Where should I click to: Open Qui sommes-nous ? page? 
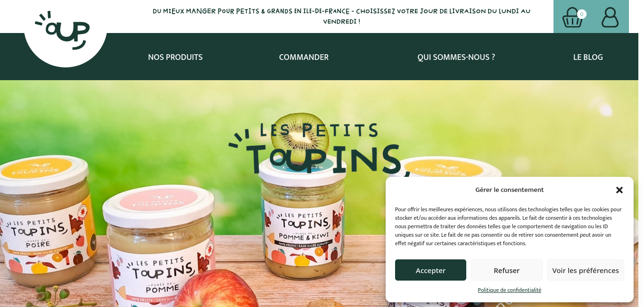(x=456, y=57)
